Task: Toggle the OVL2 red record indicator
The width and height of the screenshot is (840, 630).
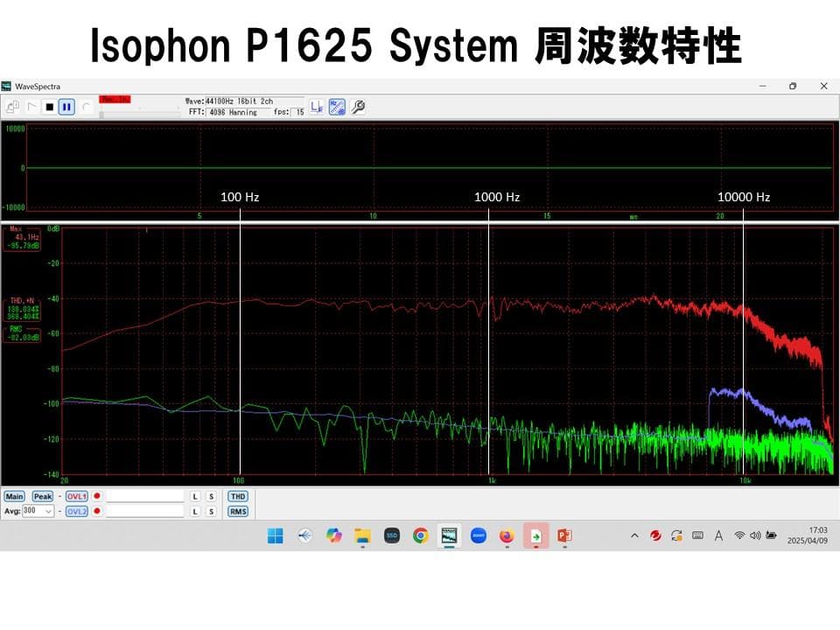Action: [96, 511]
